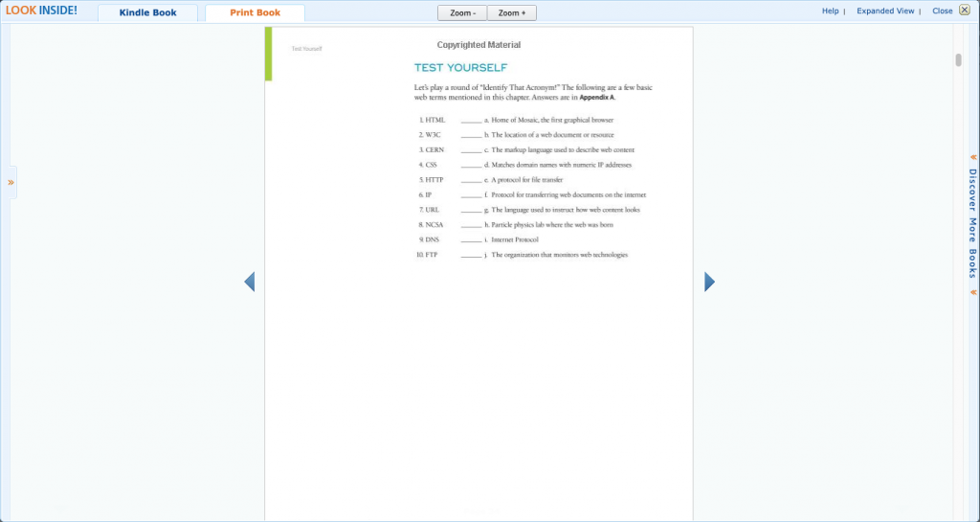Select the Print Book tab
Viewport: 980px width, 522px height.
(x=255, y=13)
